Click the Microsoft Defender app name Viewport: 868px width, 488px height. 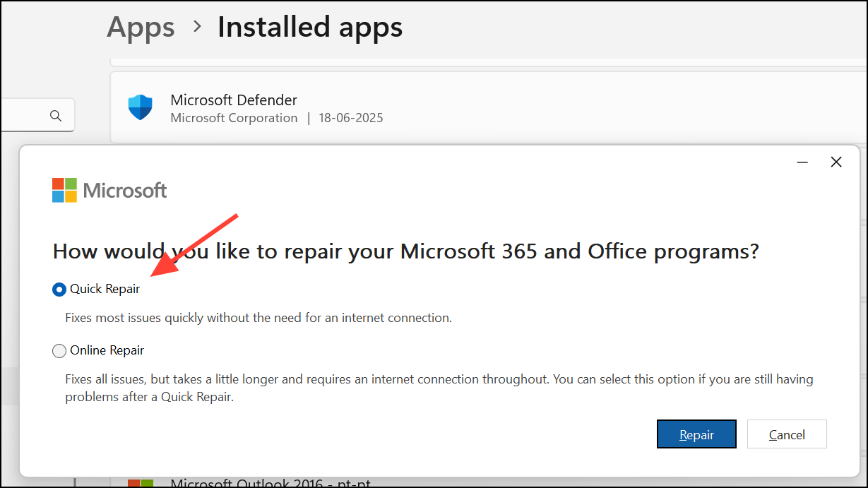point(234,100)
